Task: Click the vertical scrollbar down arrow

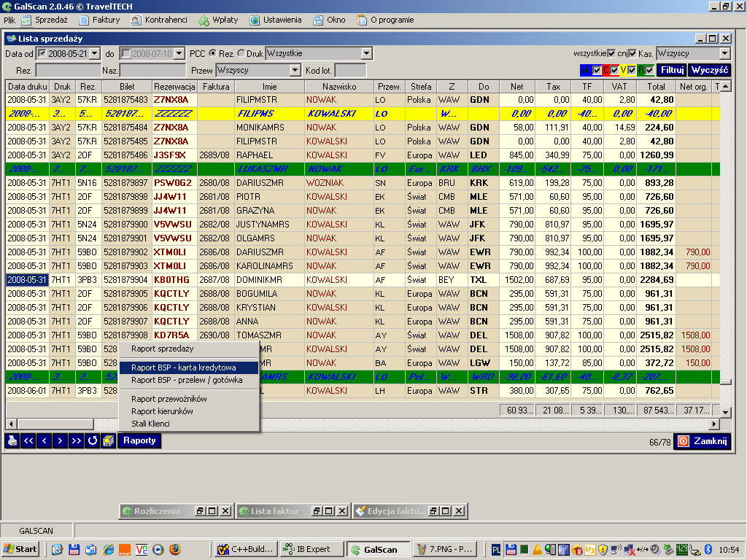Action: (725, 413)
